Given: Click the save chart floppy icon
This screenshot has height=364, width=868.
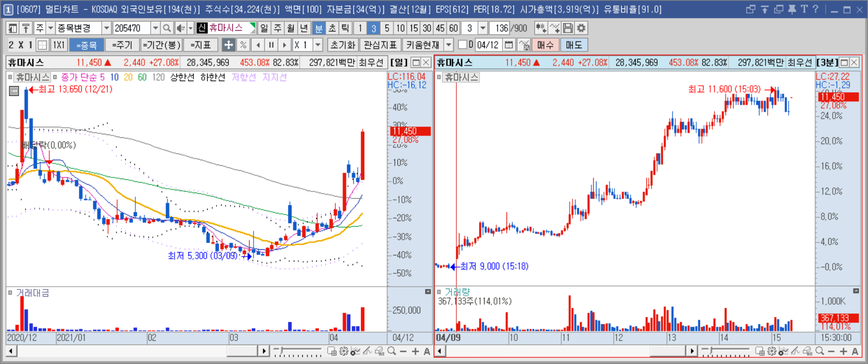Looking at the screenshot, I should (x=568, y=28).
